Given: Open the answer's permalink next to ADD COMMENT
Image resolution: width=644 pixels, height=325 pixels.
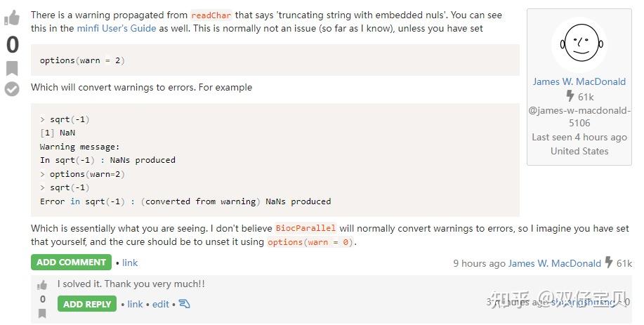Looking at the screenshot, I should tap(130, 263).
